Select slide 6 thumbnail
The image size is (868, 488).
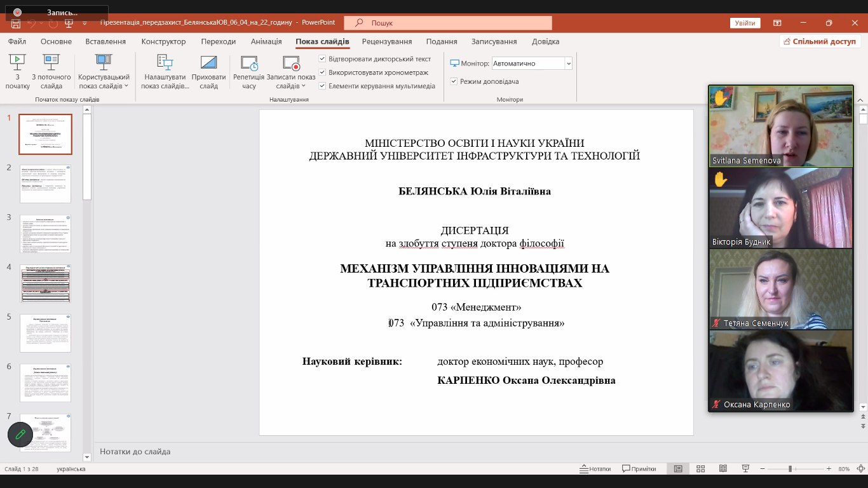[x=45, y=383]
